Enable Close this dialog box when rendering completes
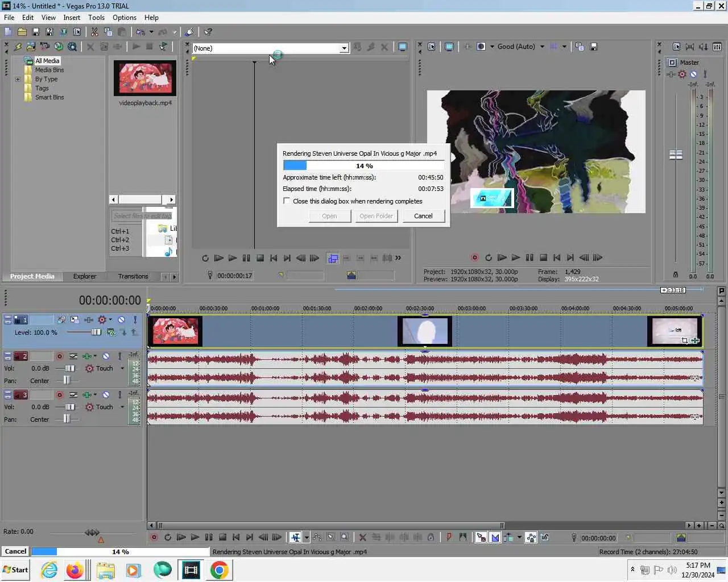The width and height of the screenshot is (728, 582). click(x=287, y=201)
